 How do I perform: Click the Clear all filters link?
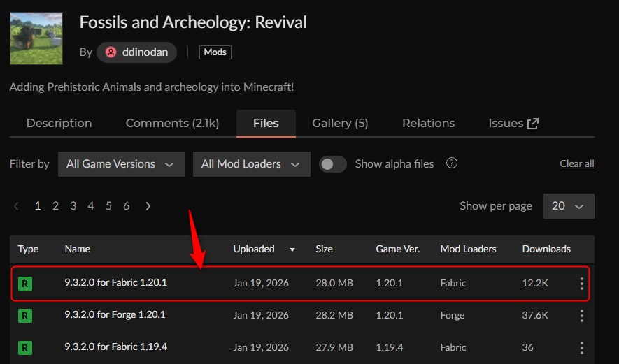[576, 163]
